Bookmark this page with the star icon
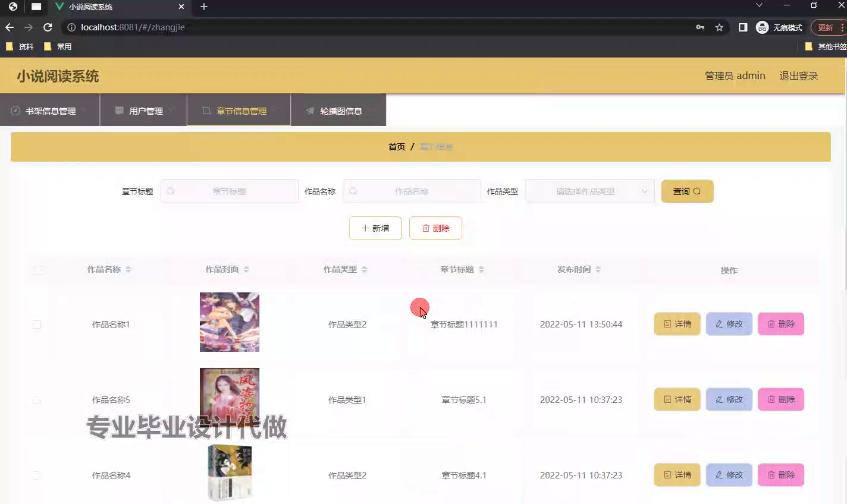Viewport: 847px width, 504px height. (719, 27)
